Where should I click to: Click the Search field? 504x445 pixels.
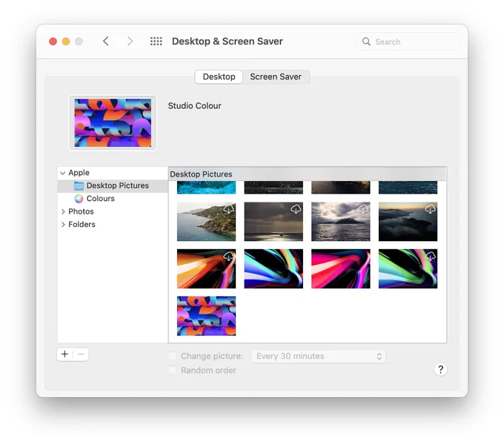tap(408, 42)
